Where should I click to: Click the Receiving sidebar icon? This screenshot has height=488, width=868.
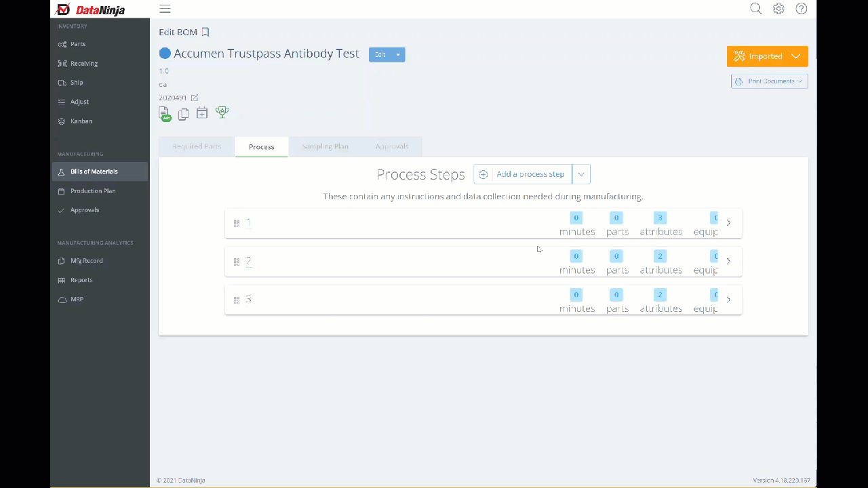click(x=62, y=64)
